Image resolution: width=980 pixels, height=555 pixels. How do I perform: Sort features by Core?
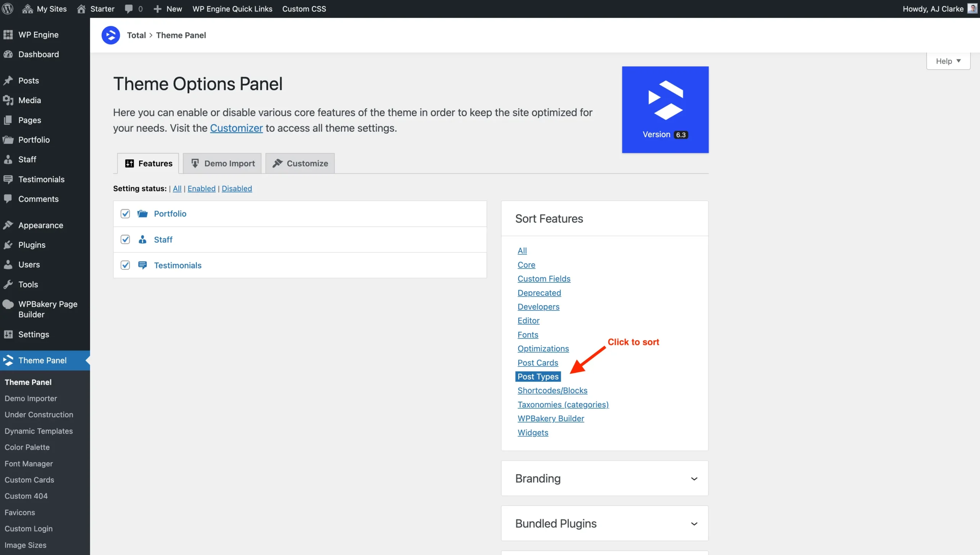pos(526,265)
